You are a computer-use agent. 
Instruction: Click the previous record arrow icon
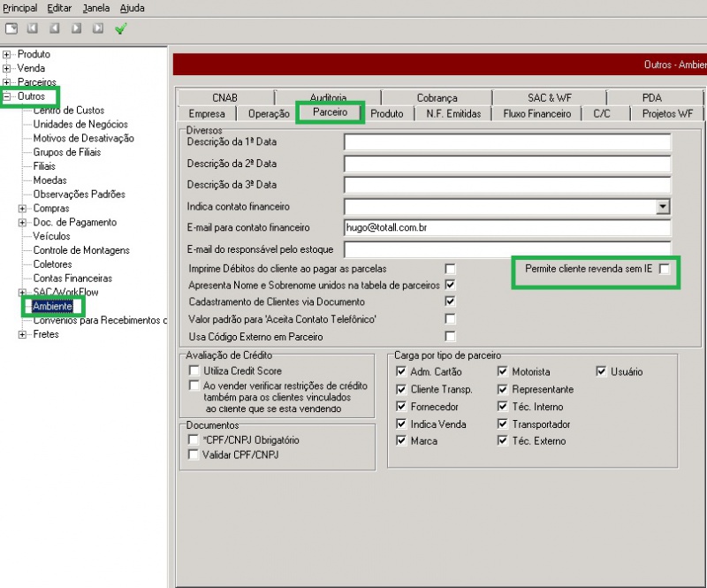[55, 28]
